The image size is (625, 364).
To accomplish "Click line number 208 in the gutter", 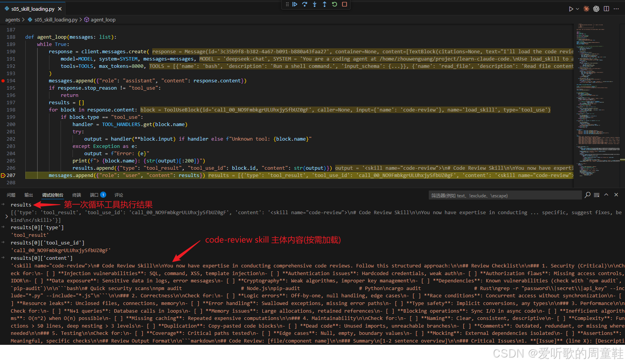I will (11, 183).
